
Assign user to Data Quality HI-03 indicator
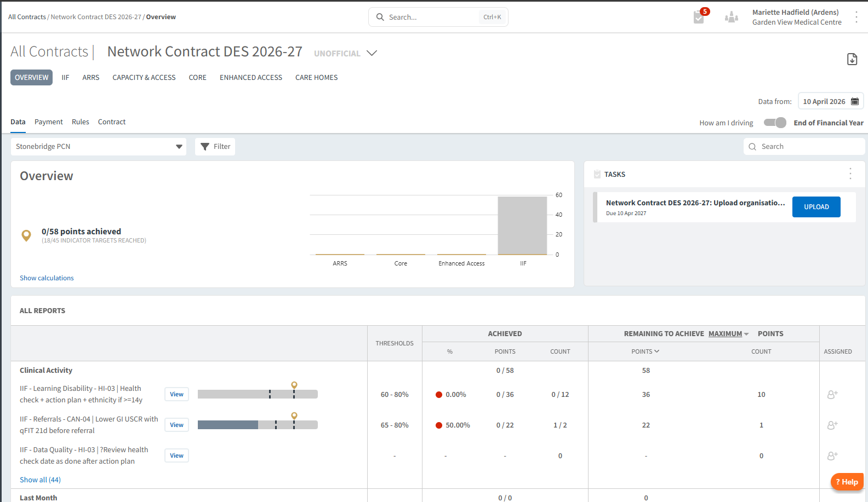click(832, 455)
